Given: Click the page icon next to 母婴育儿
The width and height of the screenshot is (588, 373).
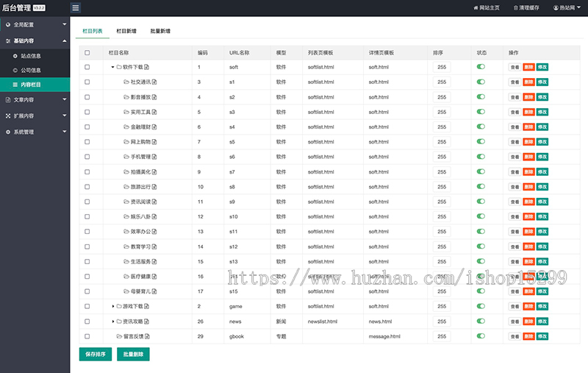Looking at the screenshot, I should (154, 291).
